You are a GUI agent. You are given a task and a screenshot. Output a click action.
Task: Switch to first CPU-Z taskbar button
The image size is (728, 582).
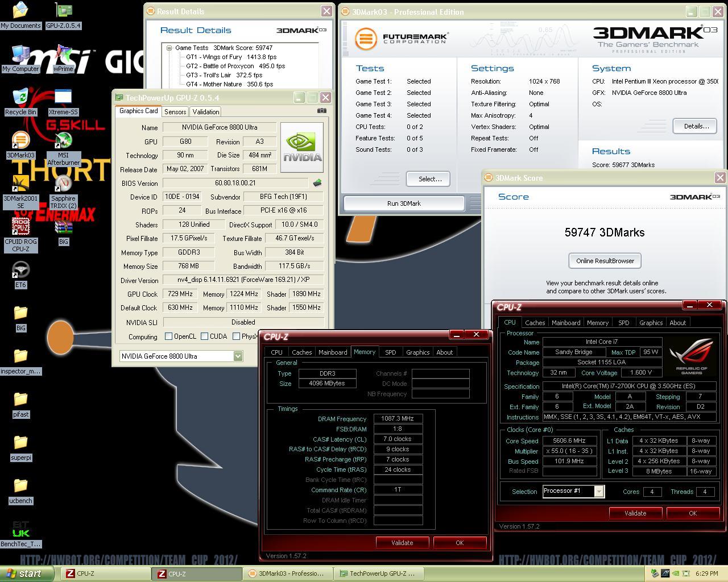pos(105,573)
